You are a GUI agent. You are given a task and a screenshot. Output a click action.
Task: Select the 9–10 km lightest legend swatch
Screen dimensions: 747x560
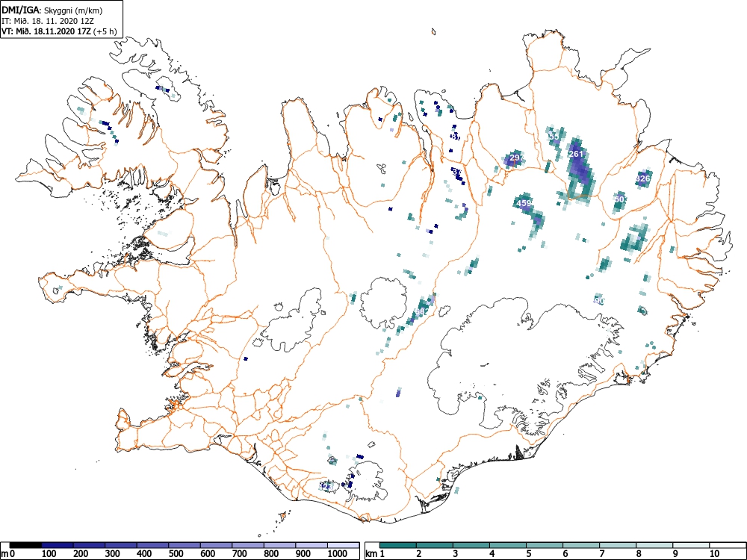691,545
